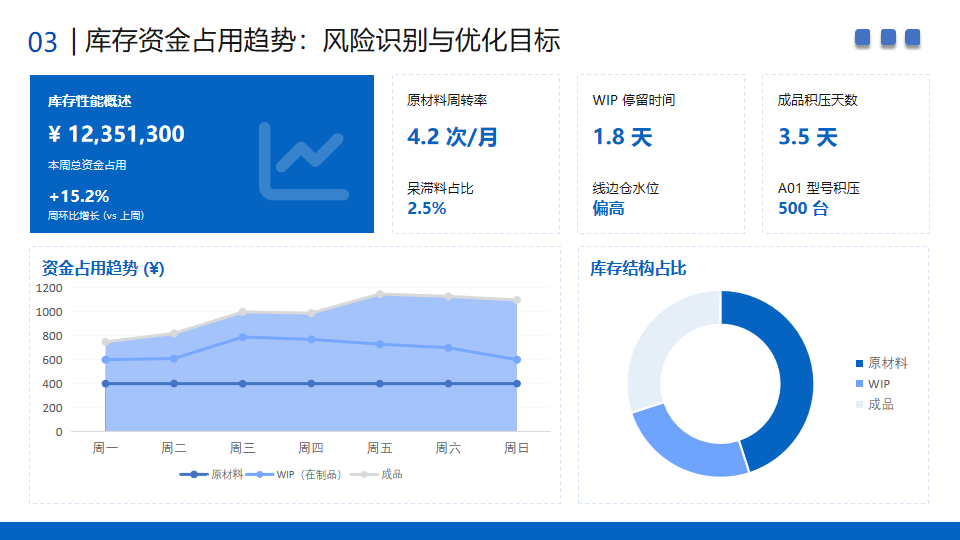Click the 周三 label on the chart axis
This screenshot has height=540, width=960.
(x=242, y=448)
